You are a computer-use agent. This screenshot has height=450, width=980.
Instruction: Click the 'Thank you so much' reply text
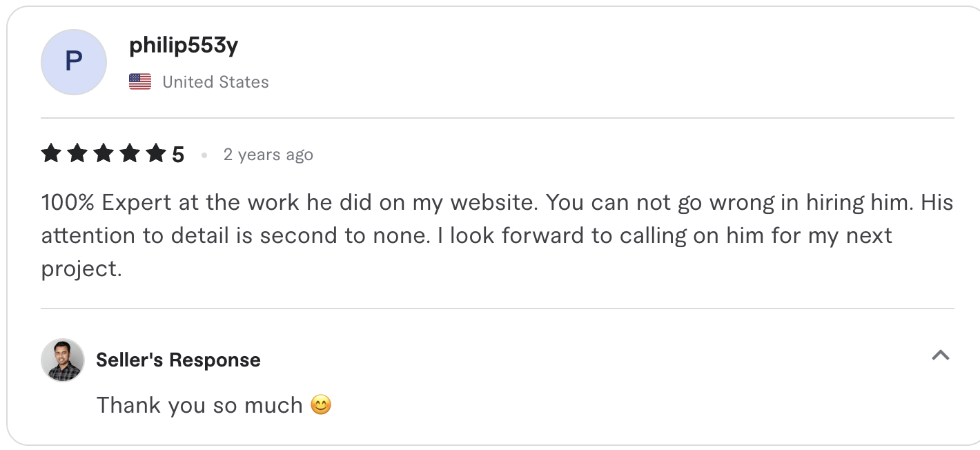(x=200, y=405)
